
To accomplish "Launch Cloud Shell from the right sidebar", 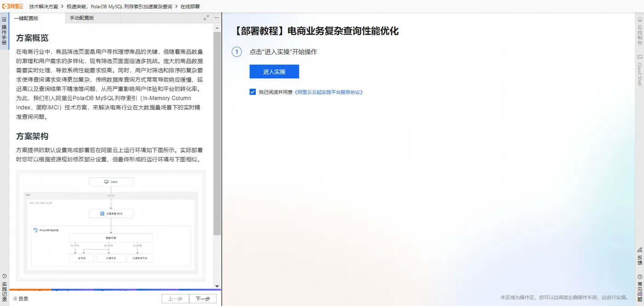I will click(x=639, y=70).
